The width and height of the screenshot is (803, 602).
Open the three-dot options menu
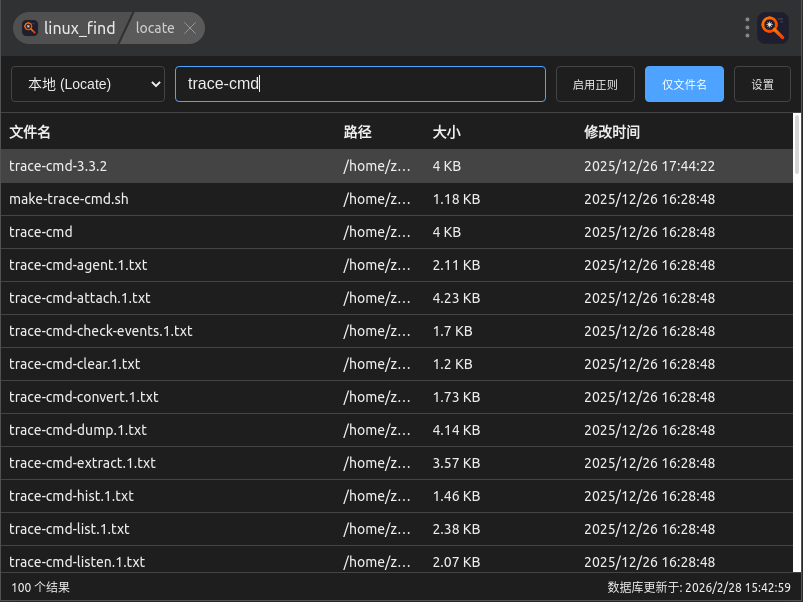(747, 28)
